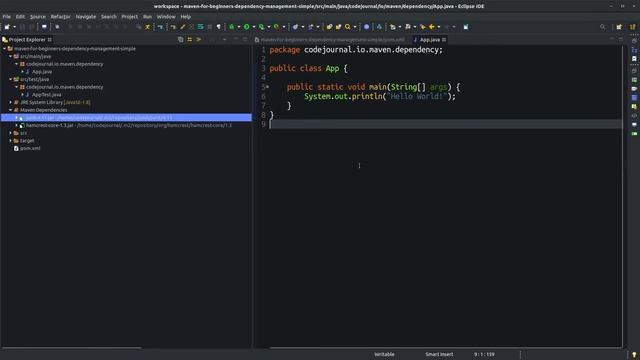The width and height of the screenshot is (640, 360).
Task: Click the Skip All Breakpoints icon
Action: [57, 27]
